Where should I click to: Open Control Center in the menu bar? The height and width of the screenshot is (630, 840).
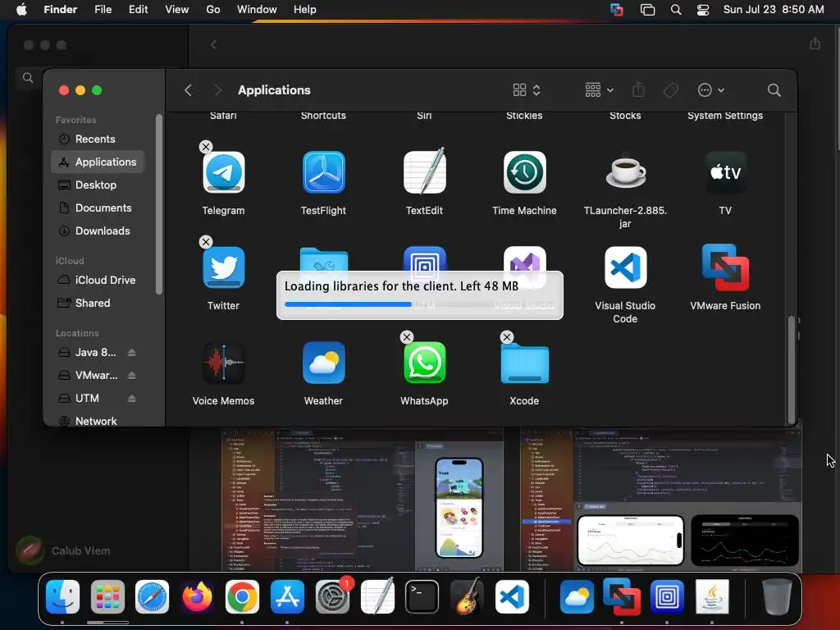(703, 10)
